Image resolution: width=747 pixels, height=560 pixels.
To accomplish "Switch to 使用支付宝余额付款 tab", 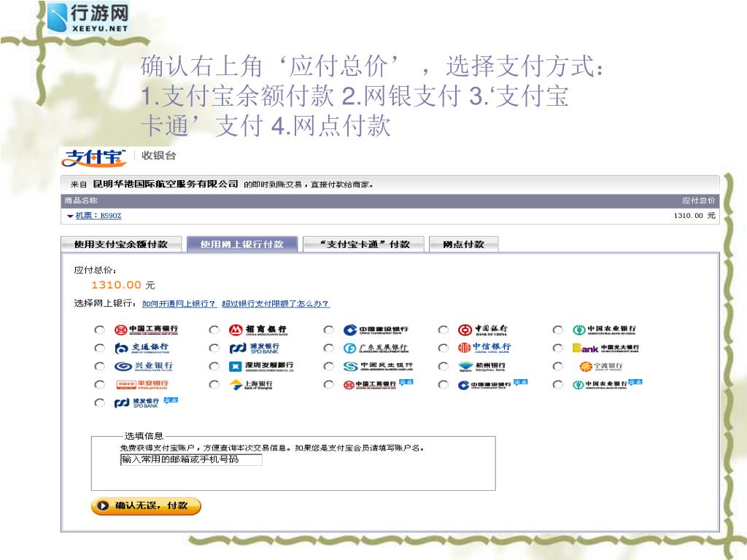I will click(x=121, y=244).
